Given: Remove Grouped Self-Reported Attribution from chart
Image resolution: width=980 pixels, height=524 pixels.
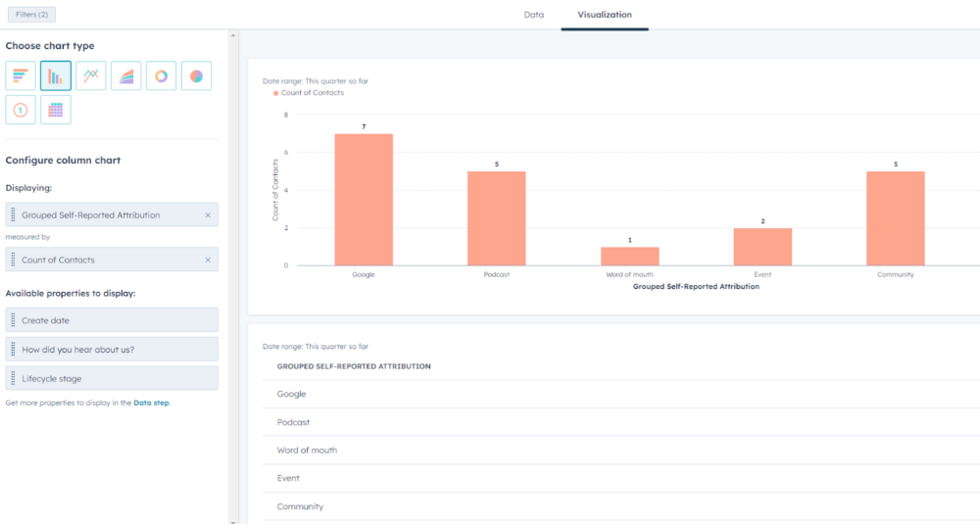Looking at the screenshot, I should point(207,215).
